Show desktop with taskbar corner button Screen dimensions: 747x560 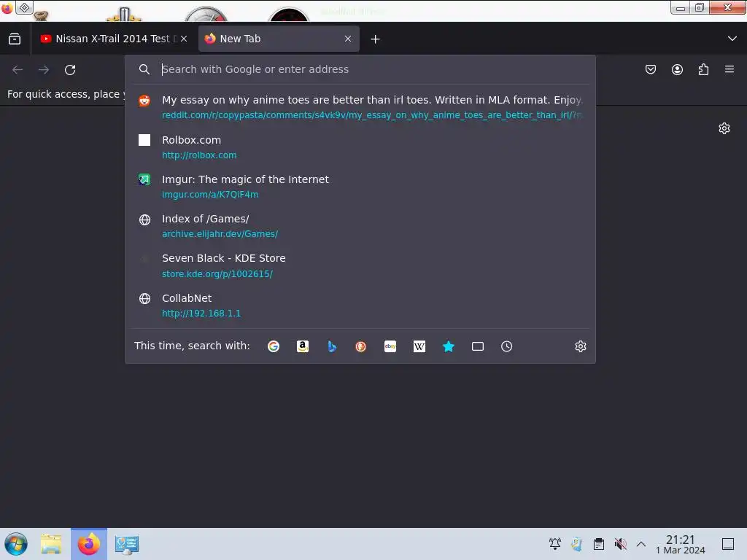coord(728,544)
